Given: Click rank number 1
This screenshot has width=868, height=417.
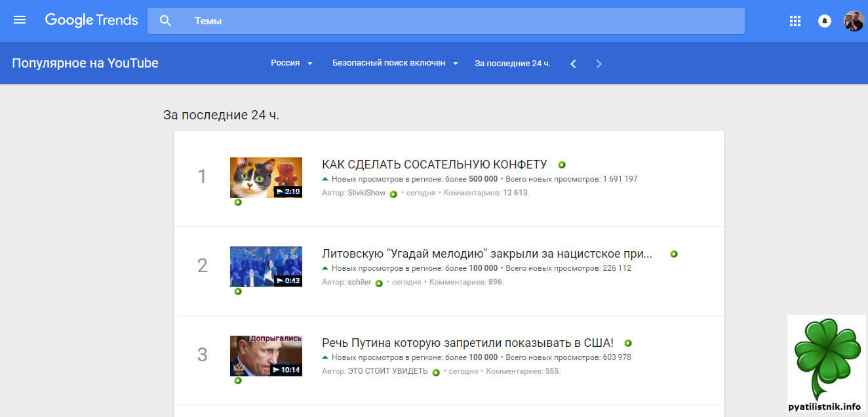Looking at the screenshot, I should point(202,177).
